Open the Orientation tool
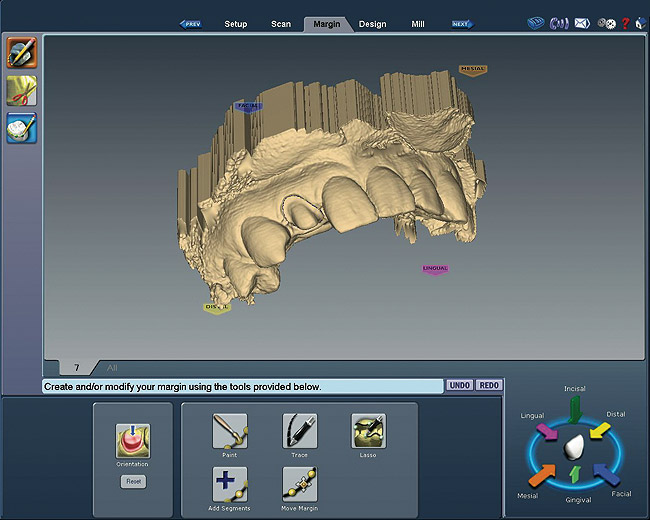This screenshot has width=650, height=520. point(132,441)
